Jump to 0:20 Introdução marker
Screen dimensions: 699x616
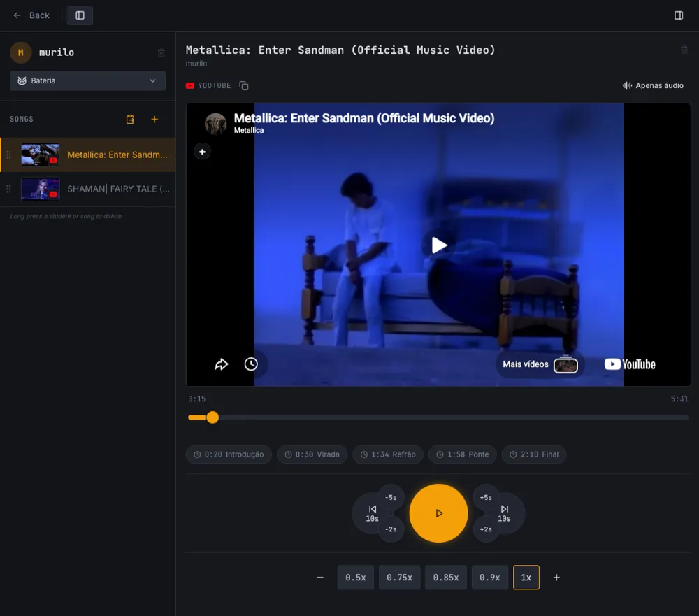pos(229,454)
